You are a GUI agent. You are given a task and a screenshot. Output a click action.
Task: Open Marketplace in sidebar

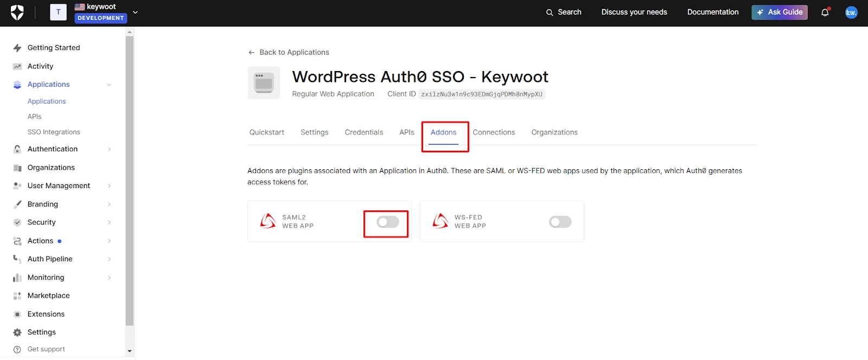click(x=49, y=295)
